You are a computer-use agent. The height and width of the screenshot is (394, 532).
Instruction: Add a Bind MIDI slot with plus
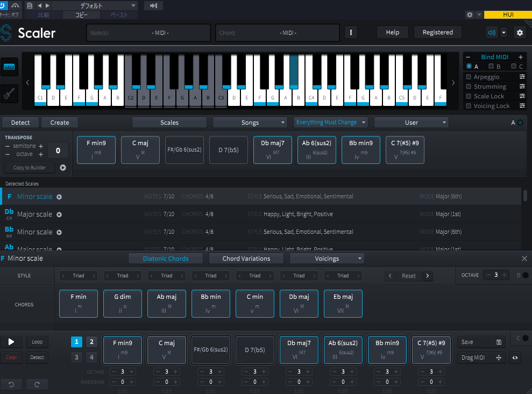(521, 57)
